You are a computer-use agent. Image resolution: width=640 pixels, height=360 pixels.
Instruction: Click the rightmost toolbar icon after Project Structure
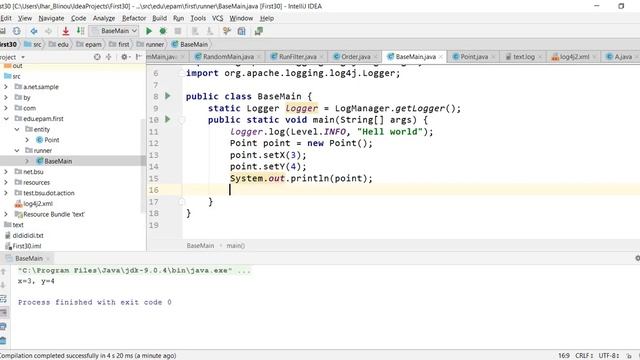click(258, 31)
